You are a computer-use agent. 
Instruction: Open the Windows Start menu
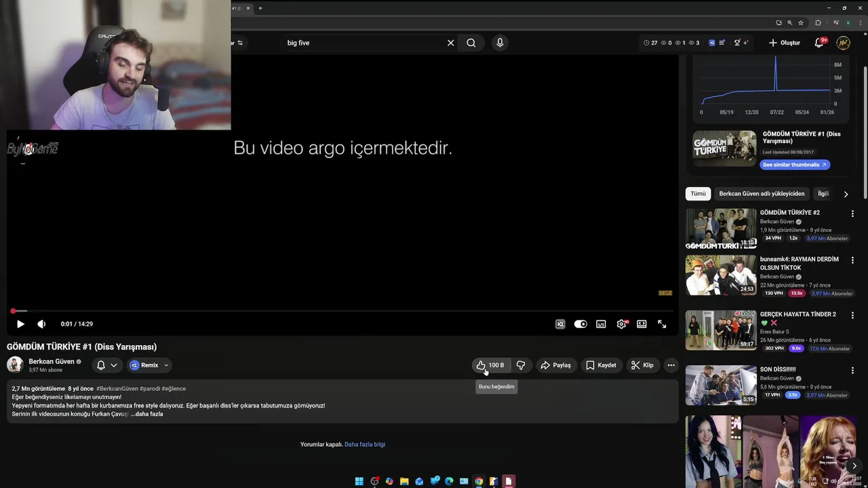(x=359, y=481)
